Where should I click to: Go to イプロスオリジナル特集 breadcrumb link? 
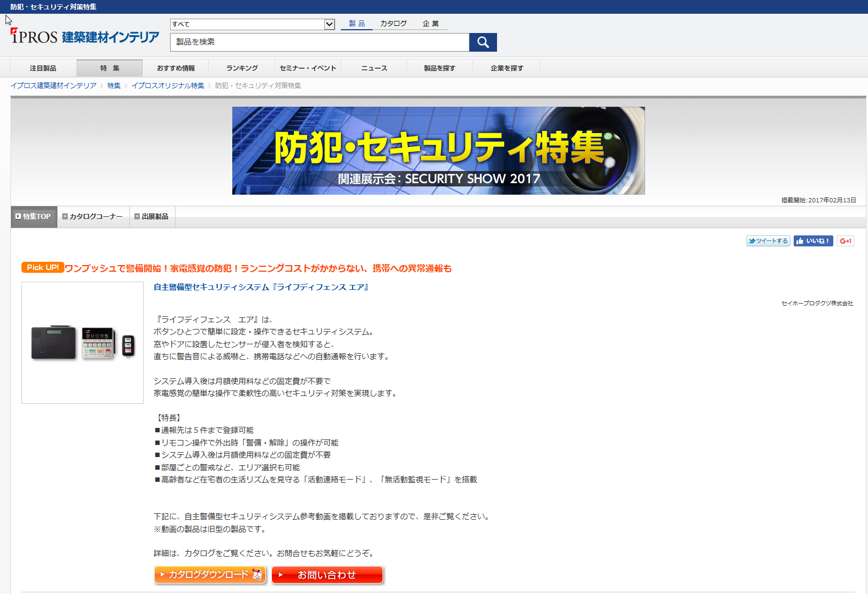(168, 86)
